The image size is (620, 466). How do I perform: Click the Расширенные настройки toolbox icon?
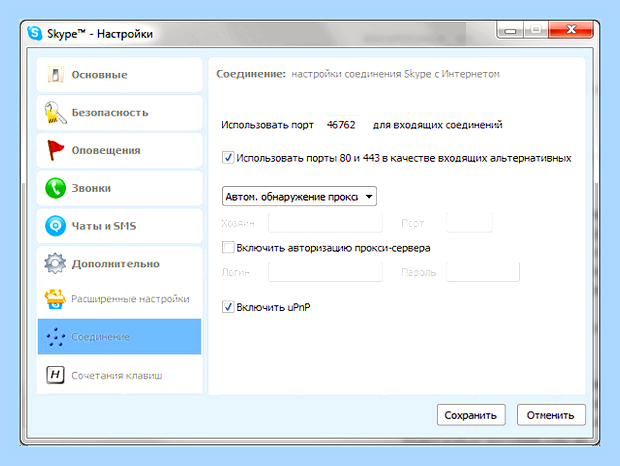click(55, 299)
